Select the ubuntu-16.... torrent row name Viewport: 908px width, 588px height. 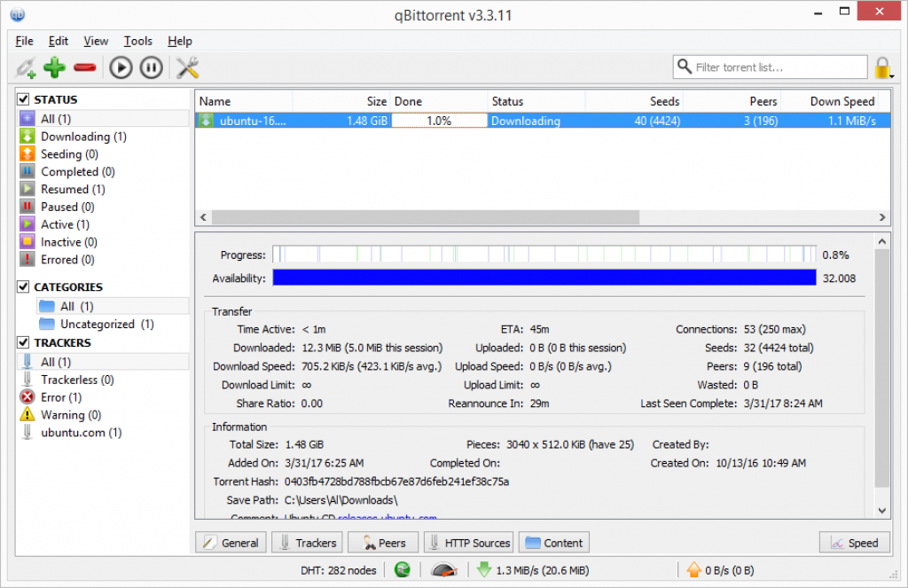point(253,121)
